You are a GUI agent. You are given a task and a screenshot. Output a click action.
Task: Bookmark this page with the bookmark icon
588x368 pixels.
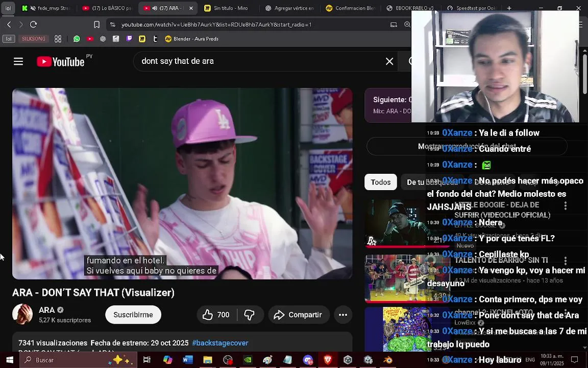click(x=97, y=25)
